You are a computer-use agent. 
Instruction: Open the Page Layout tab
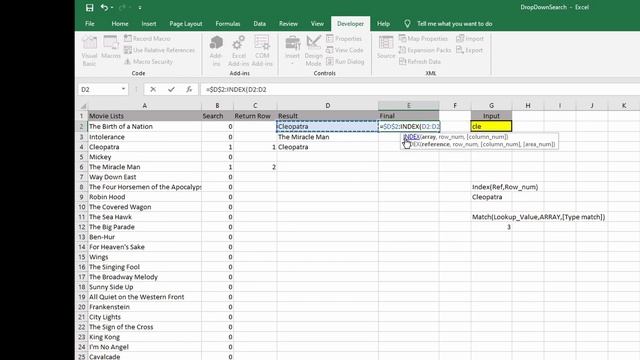(186, 24)
